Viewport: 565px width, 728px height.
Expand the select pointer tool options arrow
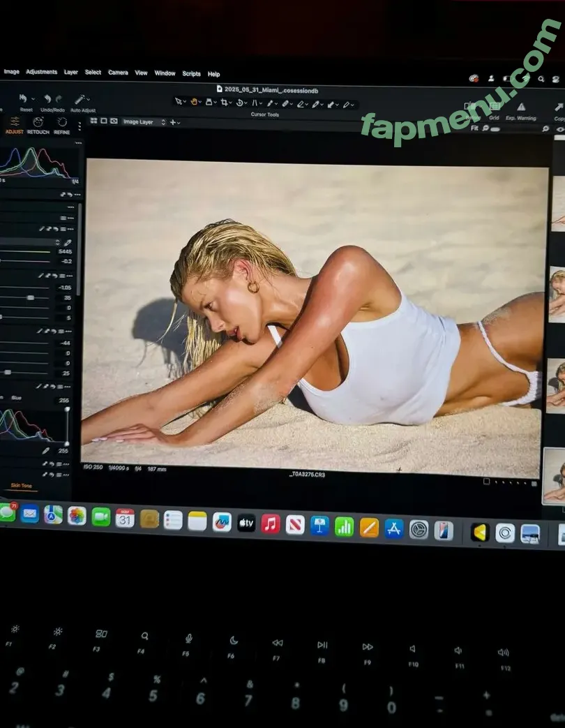[185, 102]
